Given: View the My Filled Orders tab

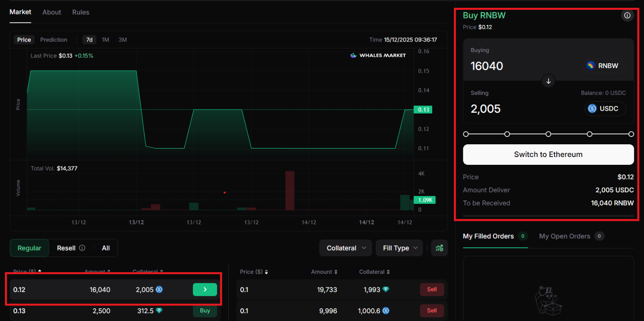Looking at the screenshot, I should [x=495, y=236].
